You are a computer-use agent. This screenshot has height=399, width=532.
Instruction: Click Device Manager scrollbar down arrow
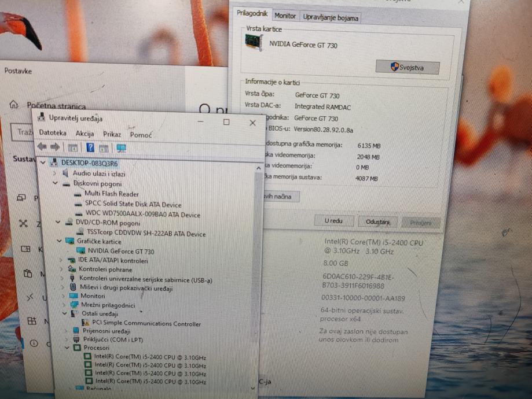253,388
